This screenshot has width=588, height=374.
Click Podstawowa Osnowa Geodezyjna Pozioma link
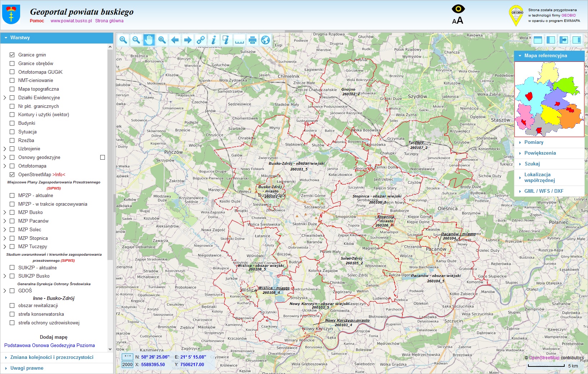coord(50,345)
